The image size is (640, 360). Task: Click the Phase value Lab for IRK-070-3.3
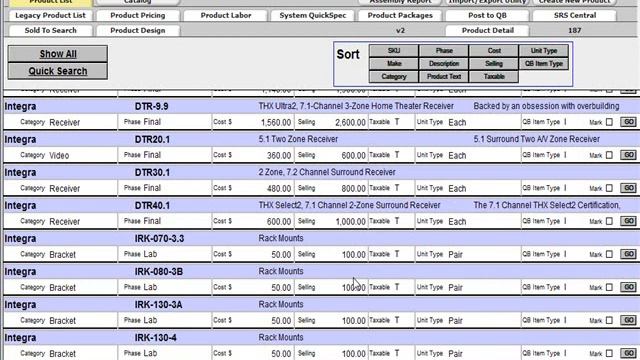(150, 254)
